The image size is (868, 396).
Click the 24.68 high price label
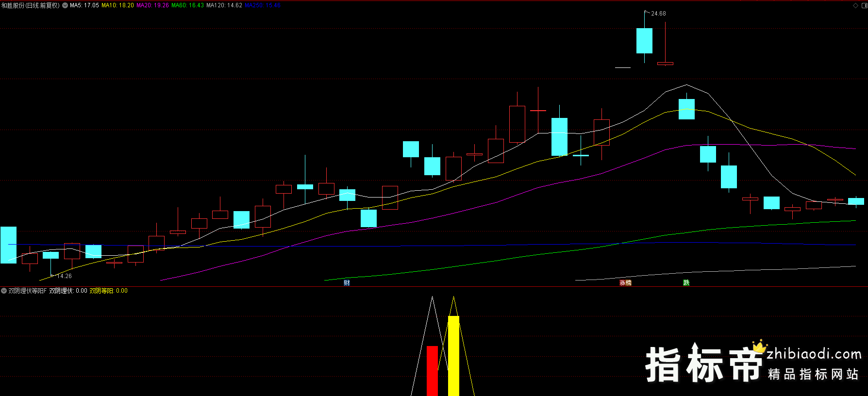(x=658, y=14)
